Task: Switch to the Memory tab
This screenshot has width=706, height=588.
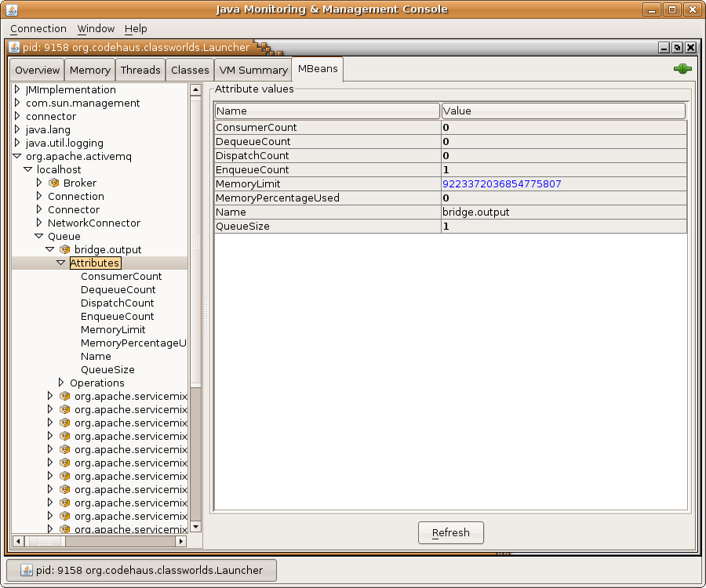Action: pos(90,71)
